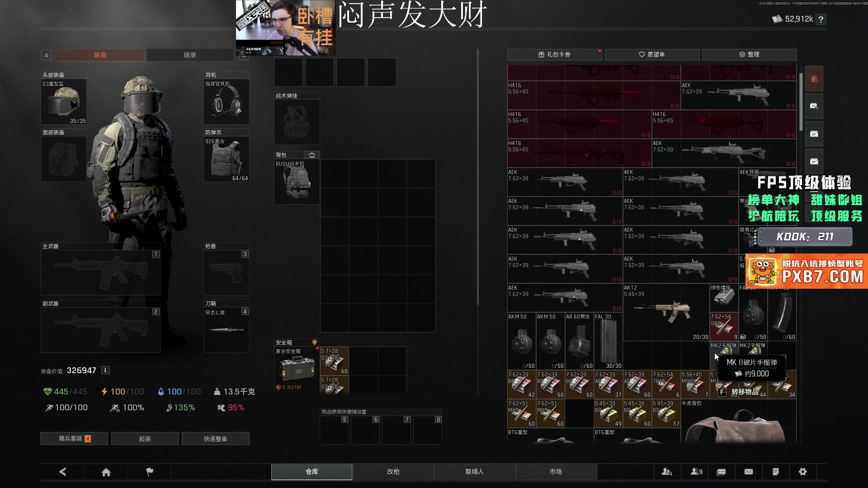
Task: Click the equipment value info icon
Action: pyautogui.click(x=105, y=370)
